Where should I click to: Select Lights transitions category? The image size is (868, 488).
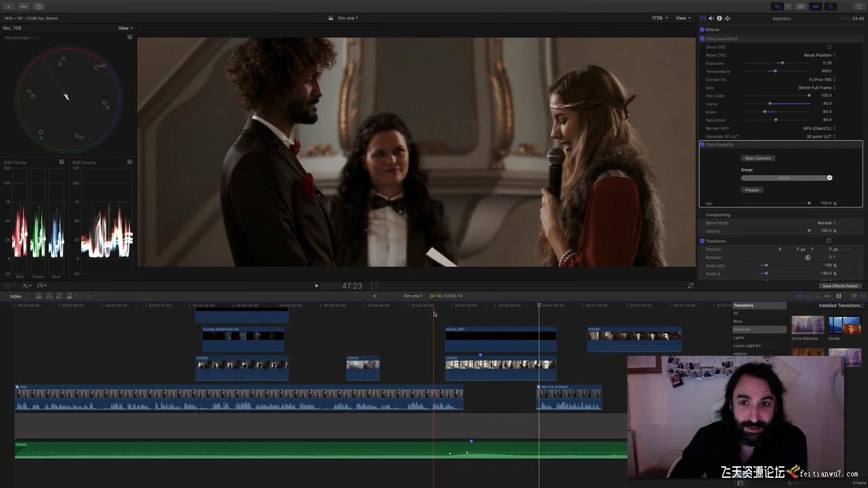pos(759,338)
